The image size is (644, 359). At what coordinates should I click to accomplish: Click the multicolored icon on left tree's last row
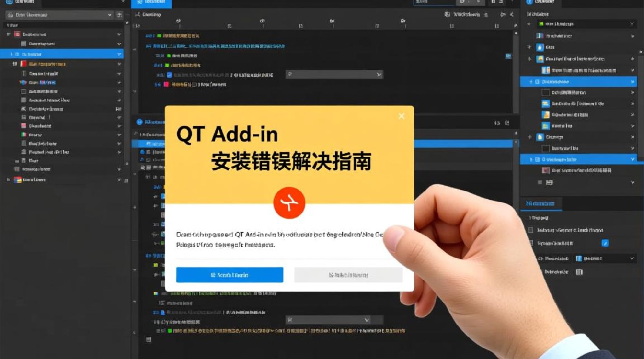(18, 179)
